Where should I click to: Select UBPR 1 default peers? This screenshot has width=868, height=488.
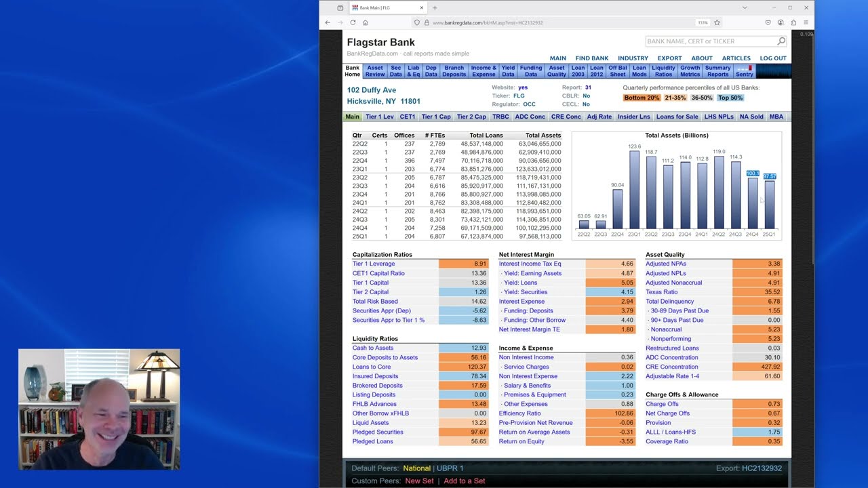point(450,468)
